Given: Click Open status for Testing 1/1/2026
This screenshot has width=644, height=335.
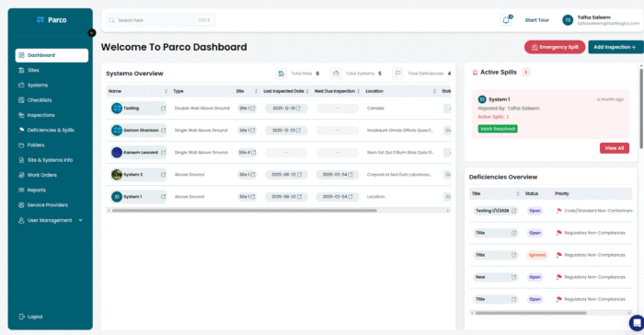Looking at the screenshot, I should pos(535,211).
